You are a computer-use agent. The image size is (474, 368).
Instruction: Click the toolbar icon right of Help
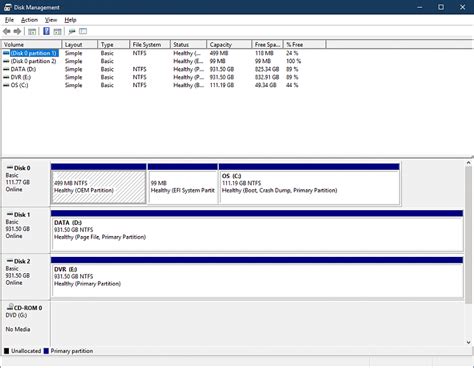[57, 32]
